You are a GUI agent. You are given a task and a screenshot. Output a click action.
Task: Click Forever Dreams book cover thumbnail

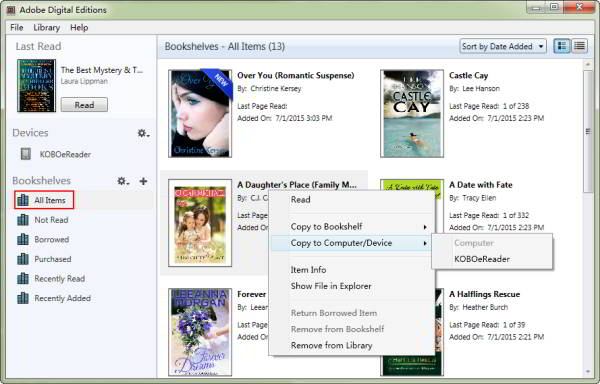[200, 332]
